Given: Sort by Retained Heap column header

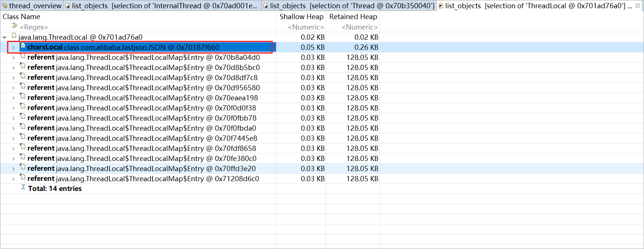Looking at the screenshot, I should (353, 16).
